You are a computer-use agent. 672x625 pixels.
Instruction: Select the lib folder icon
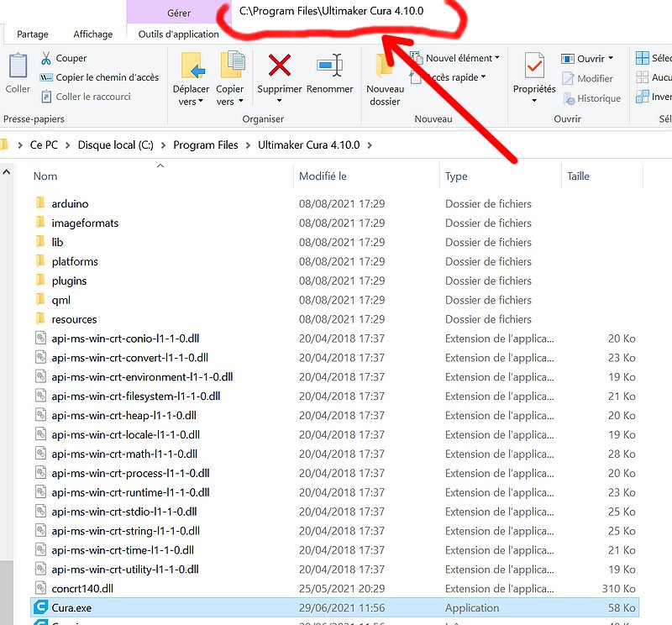coord(40,241)
